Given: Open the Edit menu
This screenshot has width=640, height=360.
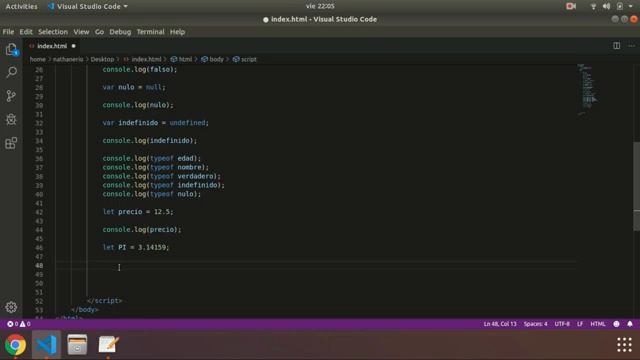Looking at the screenshot, I should click(26, 32).
